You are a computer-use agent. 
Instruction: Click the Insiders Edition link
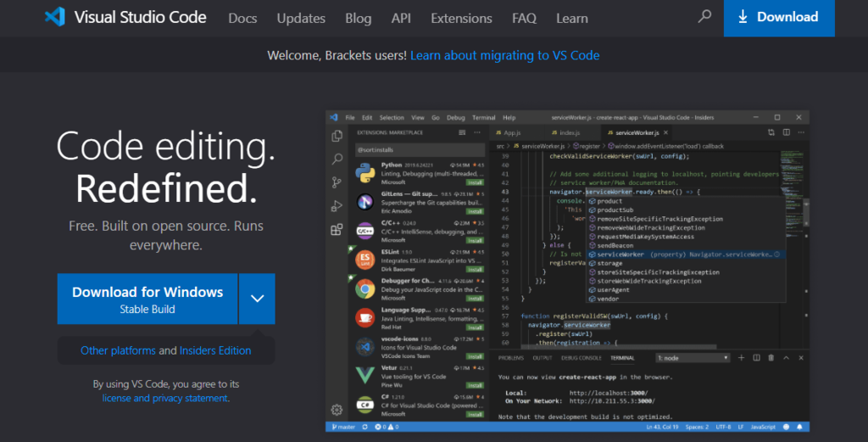coord(215,350)
